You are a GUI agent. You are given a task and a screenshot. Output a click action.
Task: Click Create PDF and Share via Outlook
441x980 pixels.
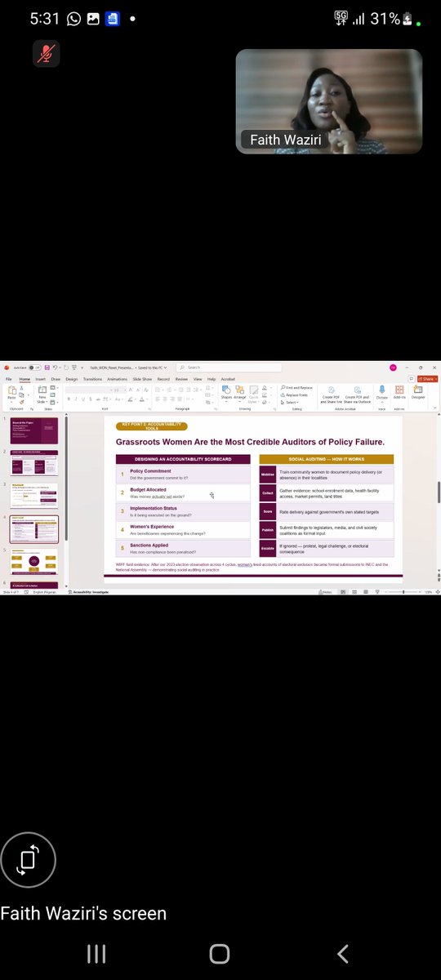pyautogui.click(x=357, y=394)
